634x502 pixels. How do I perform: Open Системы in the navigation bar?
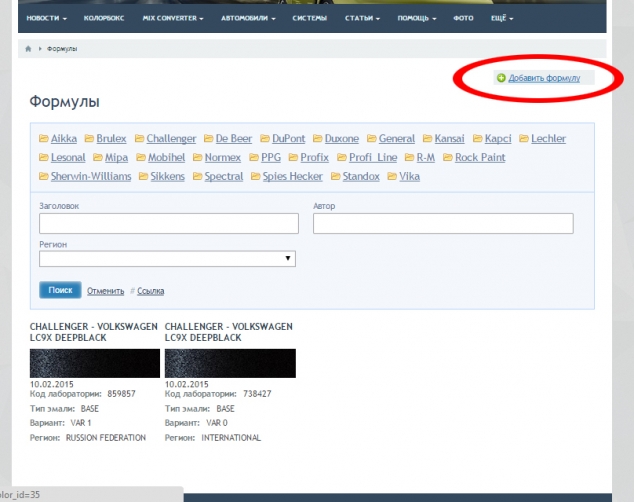tap(310, 18)
